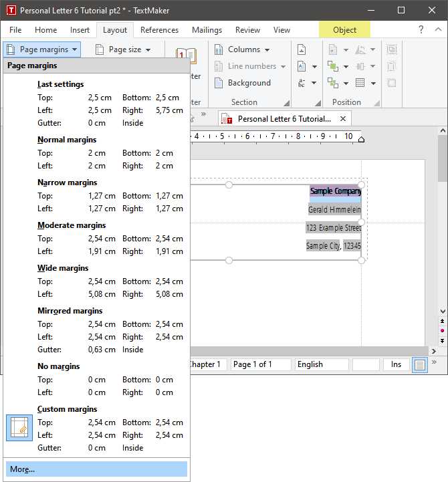Click the Background page icon
Screen dimensions: 448x482
(219, 83)
